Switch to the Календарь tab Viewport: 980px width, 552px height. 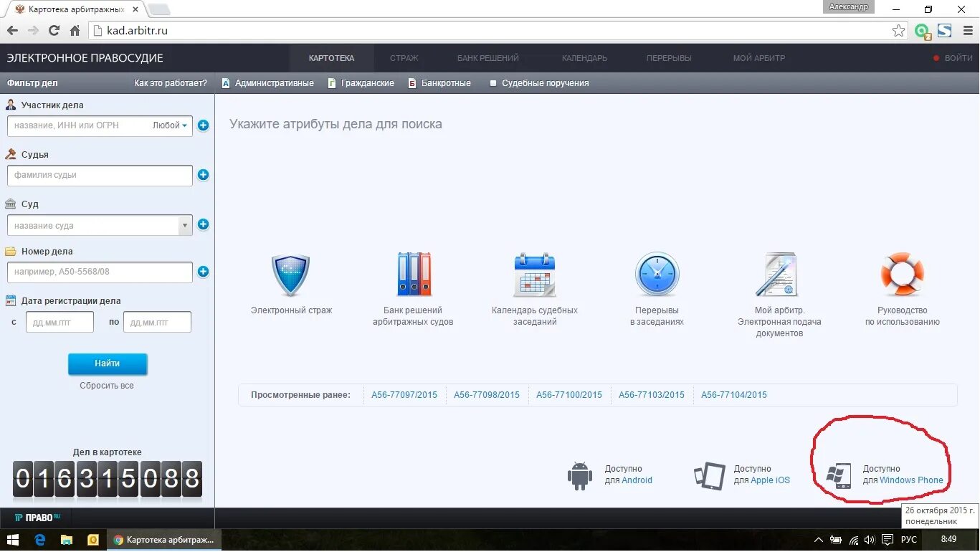pos(584,58)
